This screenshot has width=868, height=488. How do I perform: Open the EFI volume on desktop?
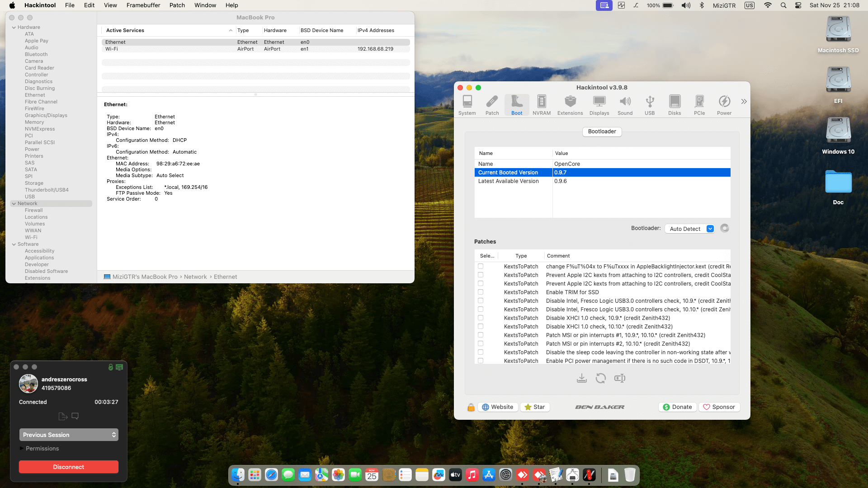tap(838, 85)
